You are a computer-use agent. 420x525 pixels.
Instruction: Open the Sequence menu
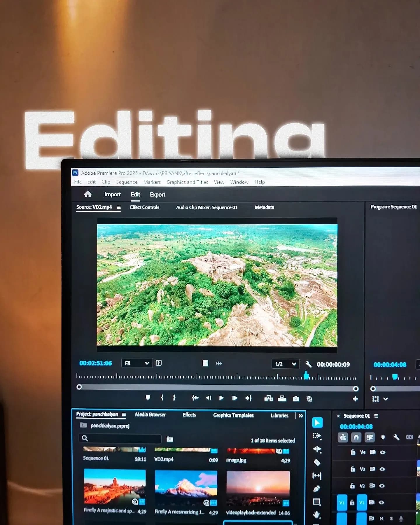pos(127,182)
